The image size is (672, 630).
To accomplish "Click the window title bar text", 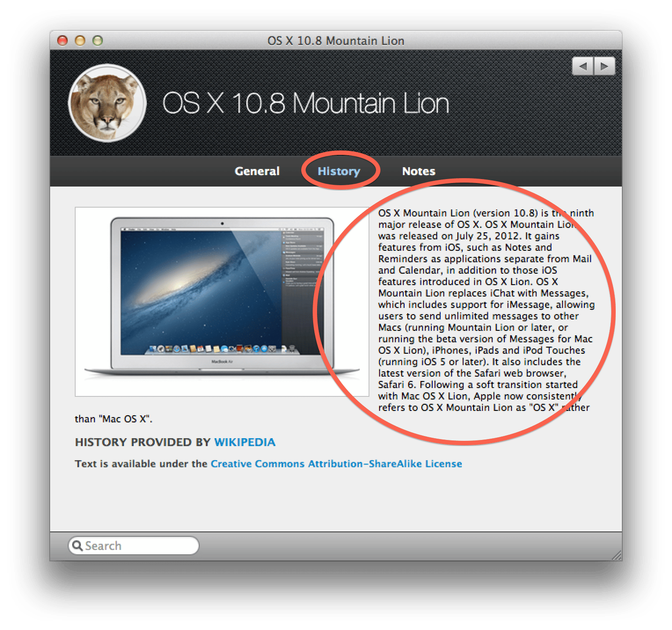I will coord(336,40).
